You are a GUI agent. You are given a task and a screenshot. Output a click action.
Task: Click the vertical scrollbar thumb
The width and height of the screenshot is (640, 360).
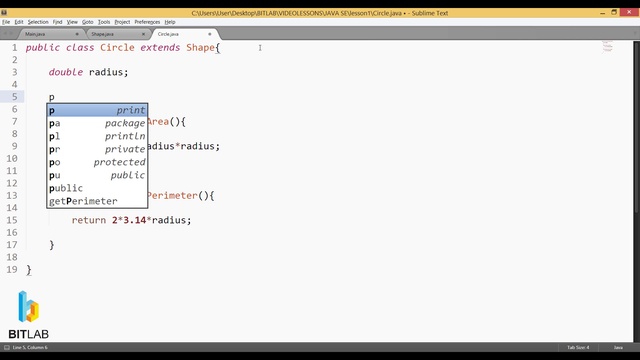636,127
